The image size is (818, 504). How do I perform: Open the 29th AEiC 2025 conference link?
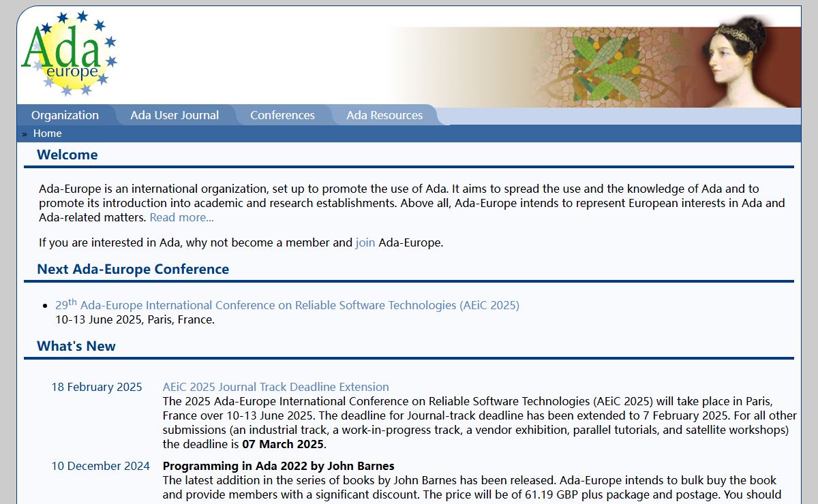click(x=287, y=304)
